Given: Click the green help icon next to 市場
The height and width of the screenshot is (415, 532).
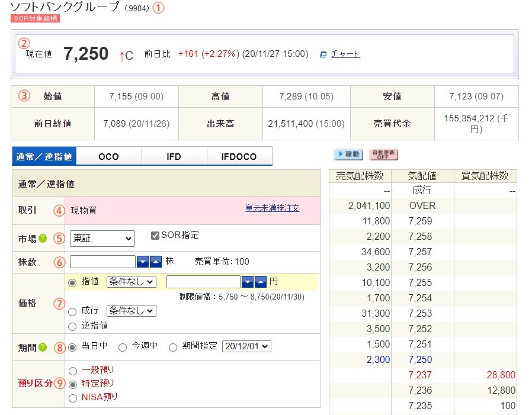Looking at the screenshot, I should pos(43,239).
